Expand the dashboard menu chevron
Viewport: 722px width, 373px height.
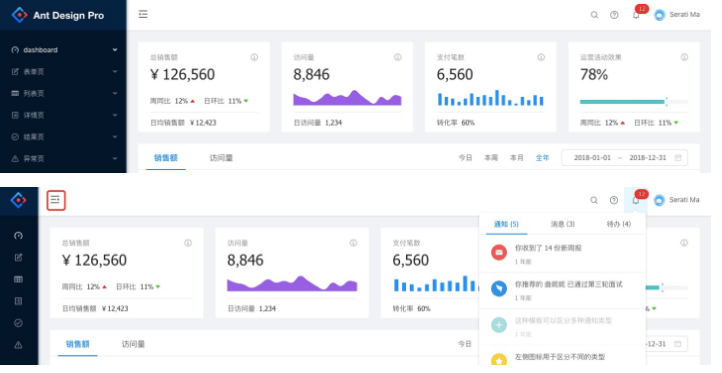[x=116, y=51]
